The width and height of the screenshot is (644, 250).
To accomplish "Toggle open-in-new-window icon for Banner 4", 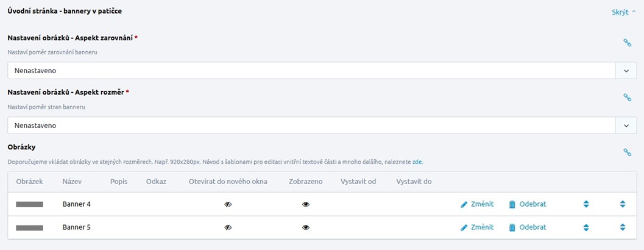I will 228,204.
